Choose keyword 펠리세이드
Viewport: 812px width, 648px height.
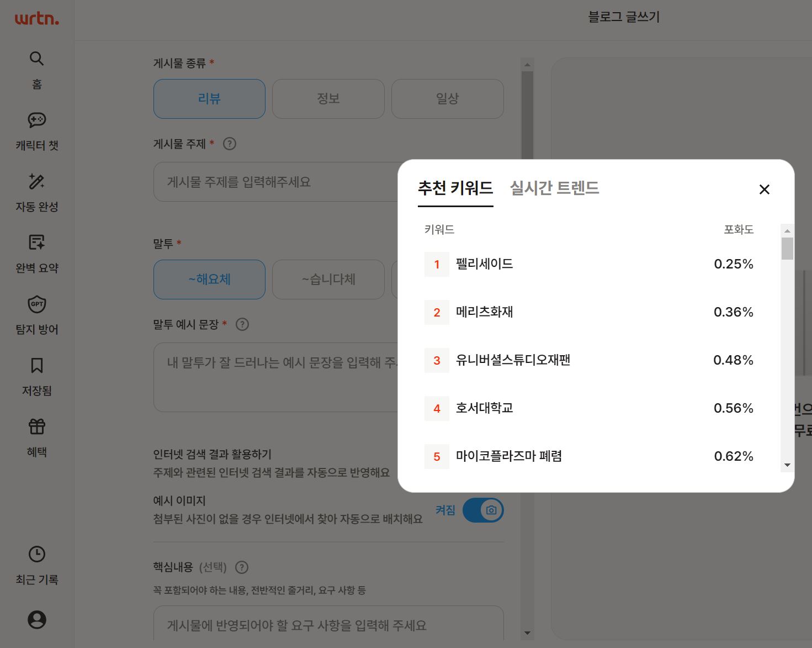pos(484,264)
